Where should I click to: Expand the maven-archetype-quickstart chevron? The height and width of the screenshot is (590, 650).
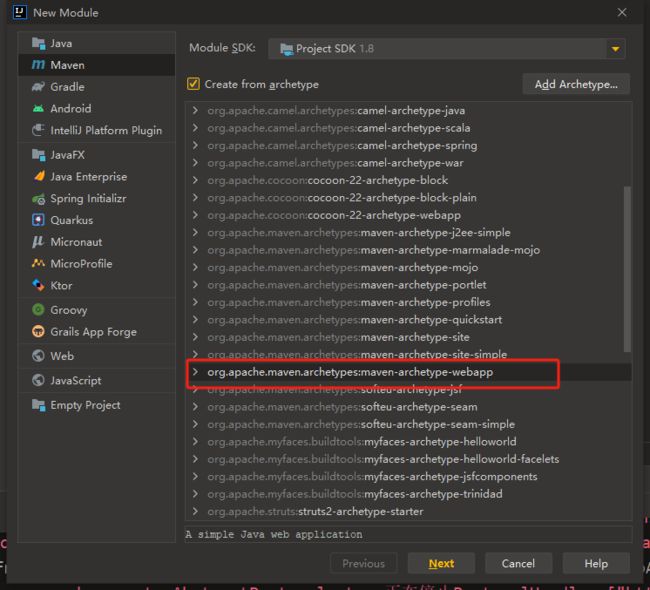click(195, 320)
